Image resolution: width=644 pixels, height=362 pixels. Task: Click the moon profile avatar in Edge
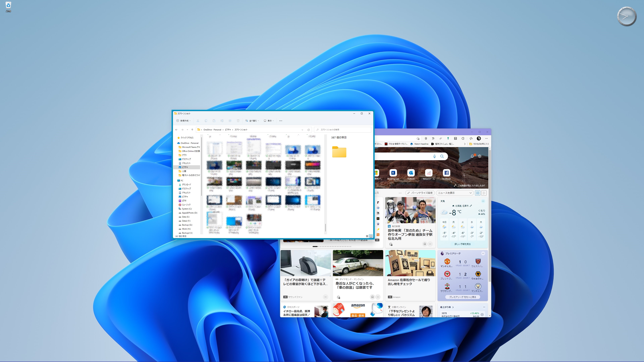pos(479,138)
